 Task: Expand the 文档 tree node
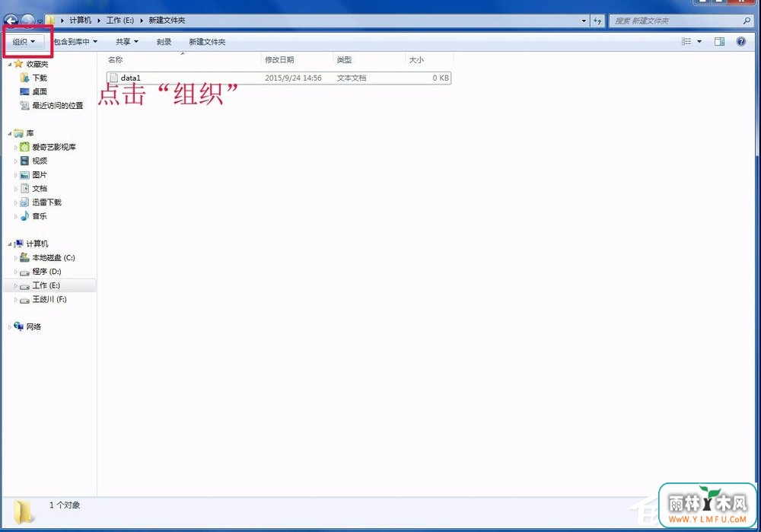point(15,188)
